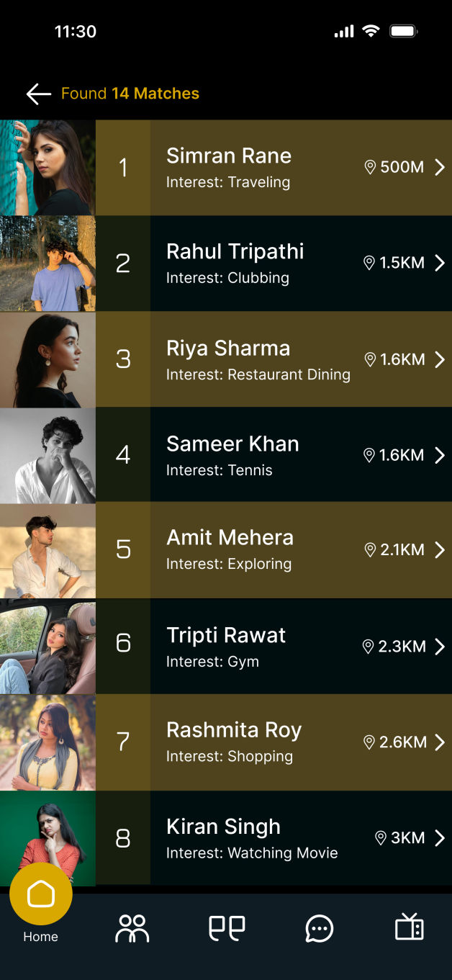Image resolution: width=452 pixels, height=980 pixels.
Task: Tap the back arrow icon
Action: tap(38, 94)
